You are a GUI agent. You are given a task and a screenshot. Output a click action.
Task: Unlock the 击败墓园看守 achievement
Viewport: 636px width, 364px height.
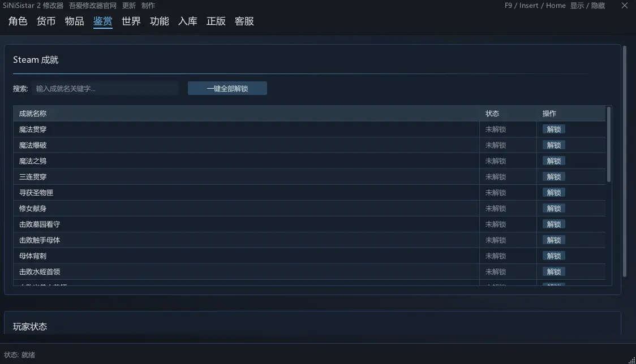(553, 224)
